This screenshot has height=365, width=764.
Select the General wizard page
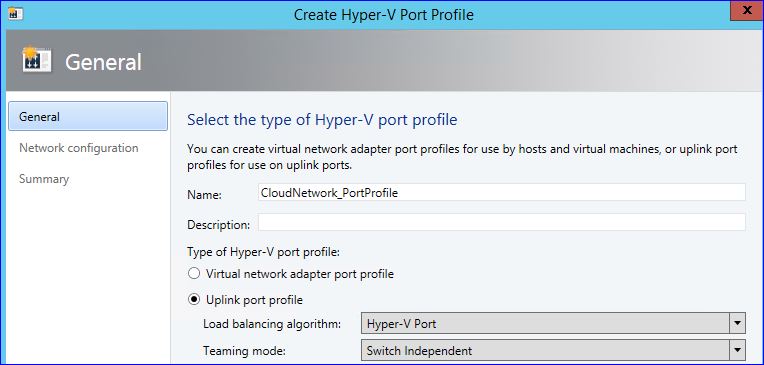pos(88,116)
